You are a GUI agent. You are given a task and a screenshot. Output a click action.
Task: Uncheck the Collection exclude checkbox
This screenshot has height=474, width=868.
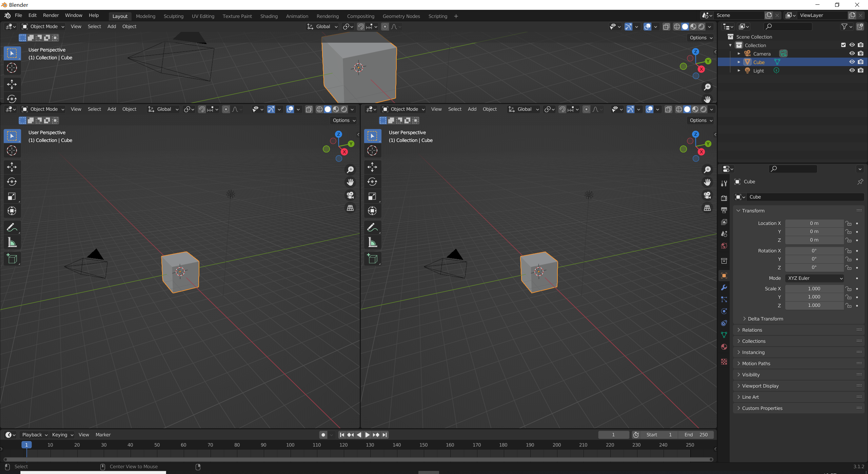pyautogui.click(x=843, y=45)
